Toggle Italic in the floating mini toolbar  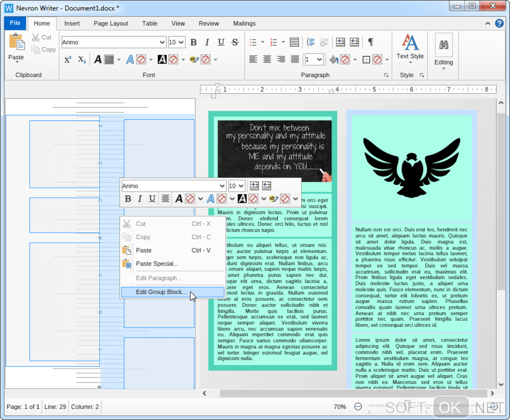pyautogui.click(x=140, y=199)
